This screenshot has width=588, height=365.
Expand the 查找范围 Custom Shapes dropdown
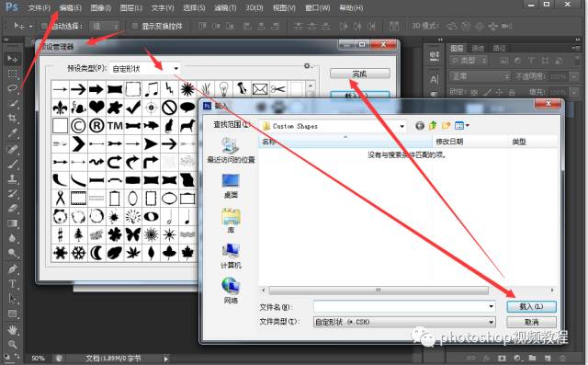[x=333, y=126]
